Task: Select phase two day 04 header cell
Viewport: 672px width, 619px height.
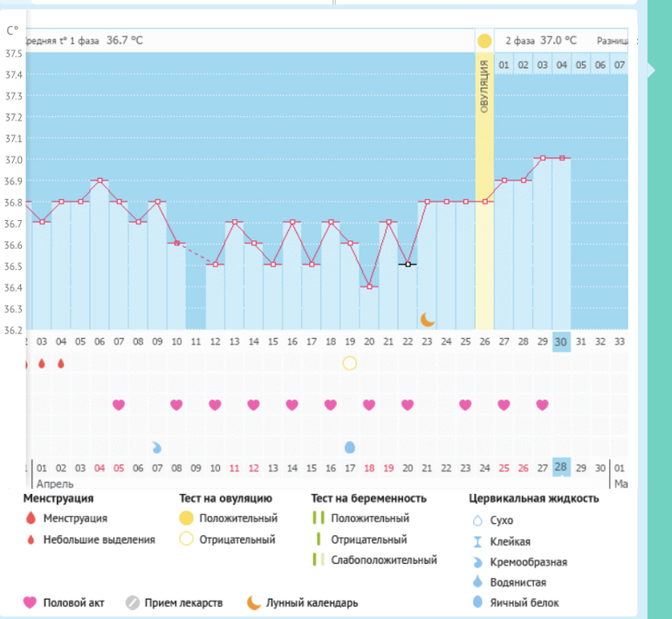Action: coord(561,65)
